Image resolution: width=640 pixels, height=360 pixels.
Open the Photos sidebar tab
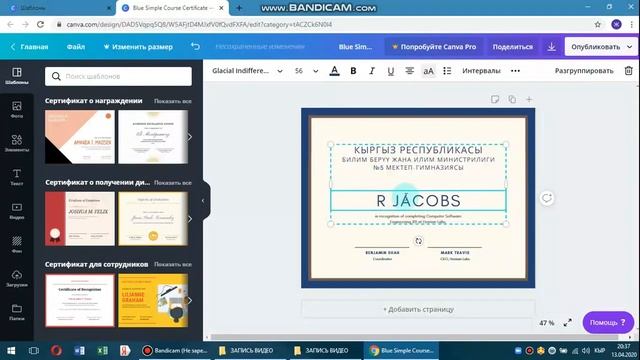pyautogui.click(x=17, y=110)
